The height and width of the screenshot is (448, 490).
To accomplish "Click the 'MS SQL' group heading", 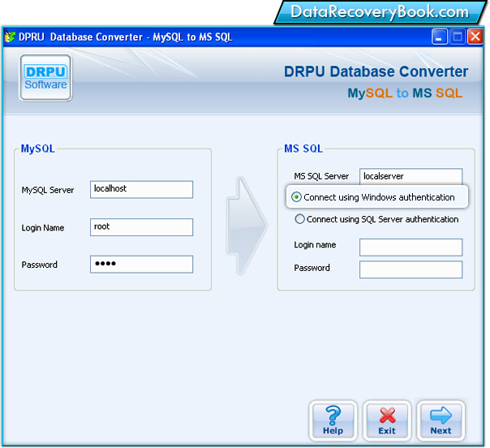I will [303, 149].
